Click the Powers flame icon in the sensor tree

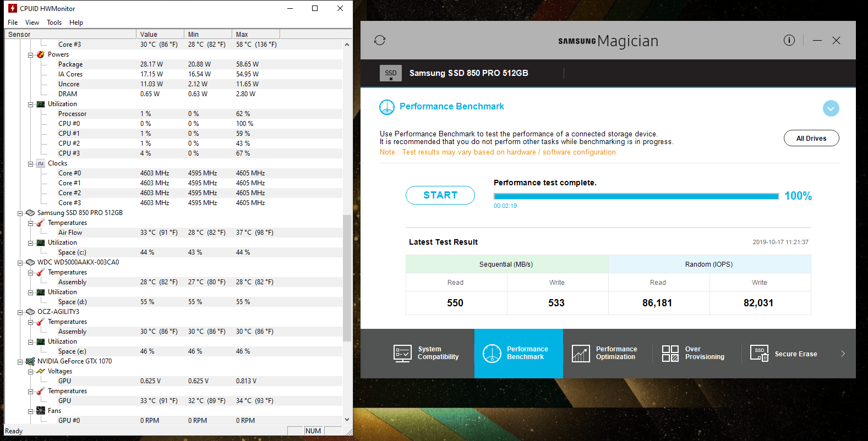(41, 54)
